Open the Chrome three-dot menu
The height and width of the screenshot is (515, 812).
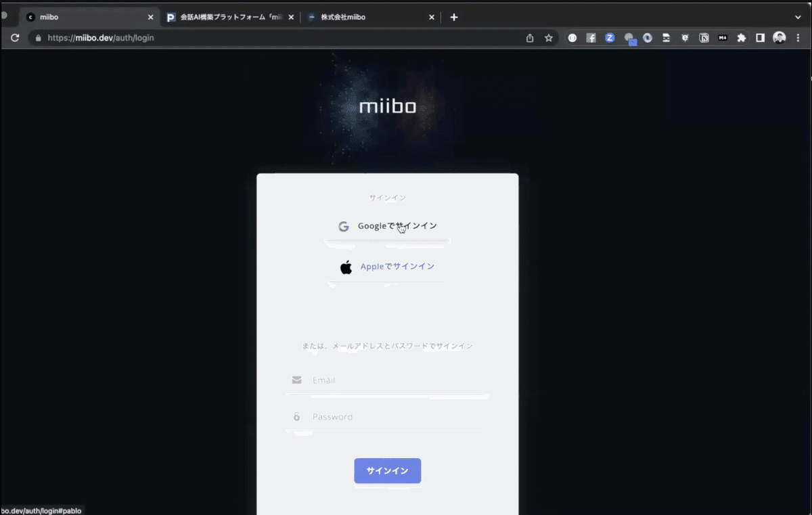(798, 38)
